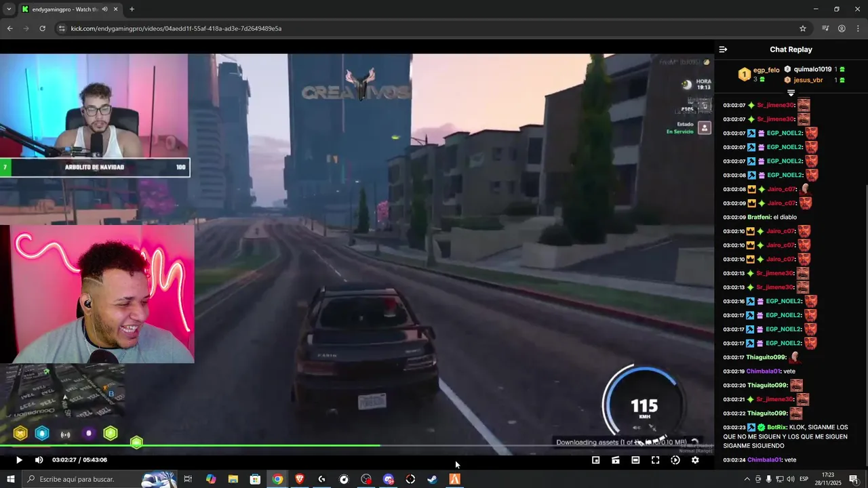Image resolution: width=868 pixels, height=488 pixels.
Task: Open the video player settings gear
Action: coord(695,460)
